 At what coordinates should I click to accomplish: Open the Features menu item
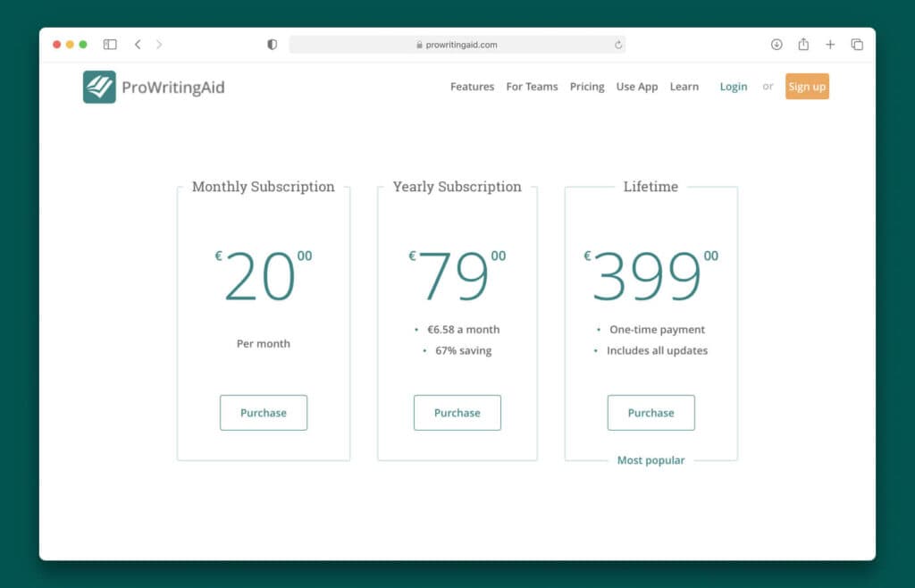[x=472, y=87]
